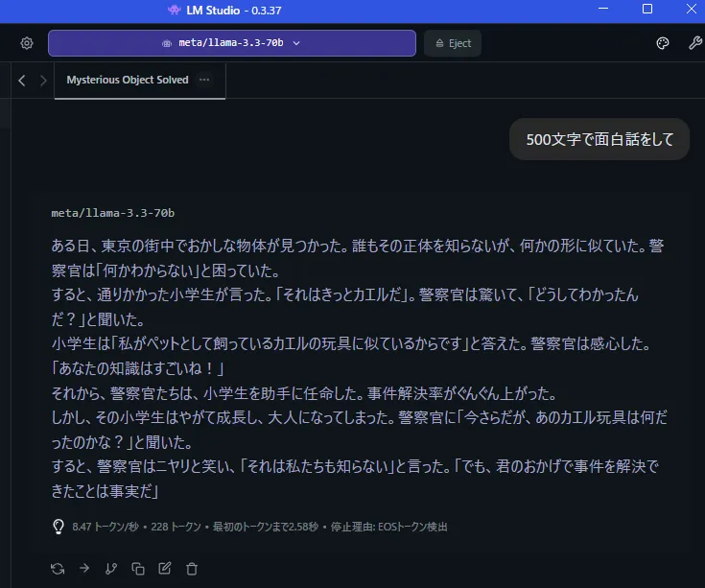Viewport: 705px width, 588px height.
Task: Expand the meta/llama-3.3-70b model selector
Action: coord(231,43)
